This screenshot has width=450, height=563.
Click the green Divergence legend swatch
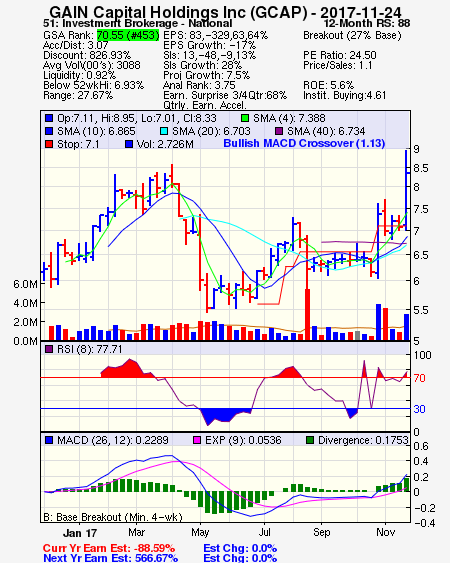click(x=310, y=440)
